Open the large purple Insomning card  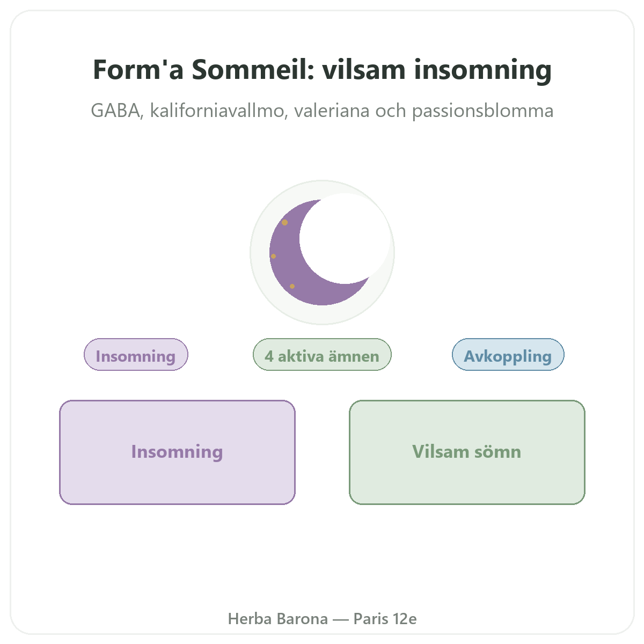coord(177,452)
